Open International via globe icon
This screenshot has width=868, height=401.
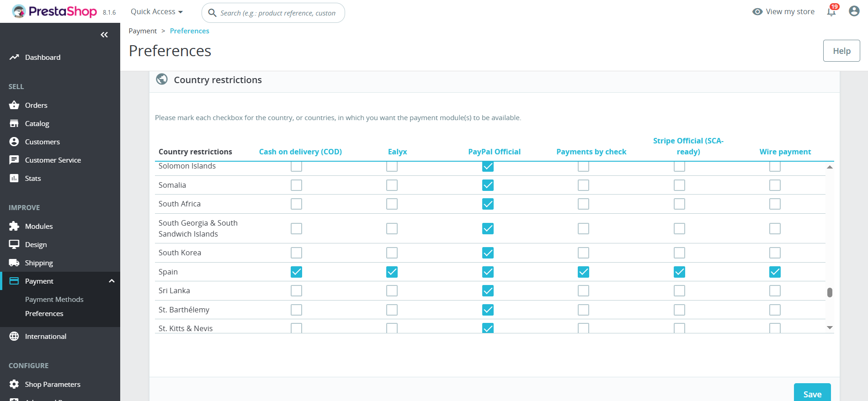(14, 336)
